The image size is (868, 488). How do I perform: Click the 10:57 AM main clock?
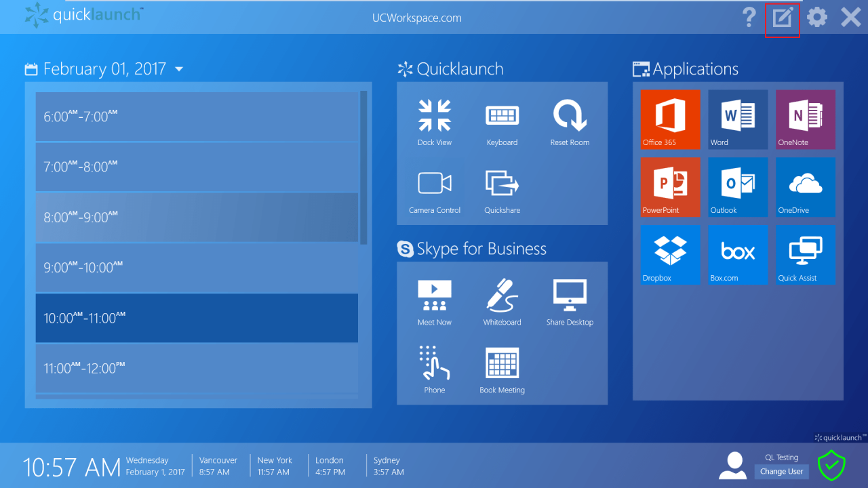(x=71, y=467)
